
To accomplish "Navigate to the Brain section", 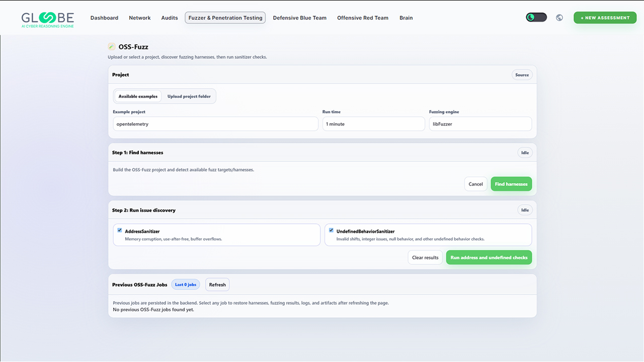I will [x=406, y=18].
